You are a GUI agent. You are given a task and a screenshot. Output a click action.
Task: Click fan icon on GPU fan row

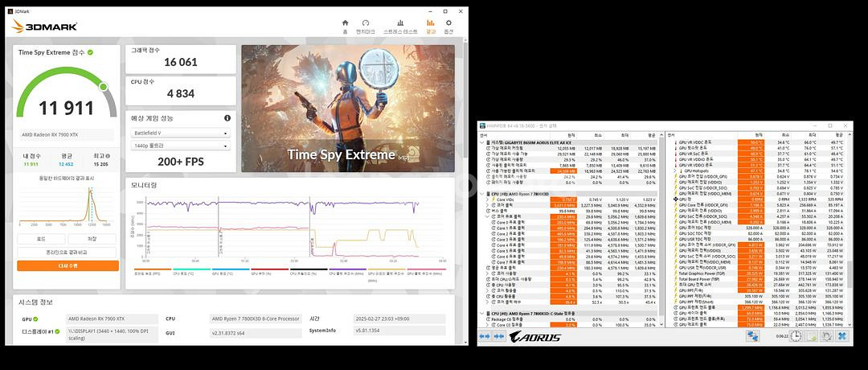tap(676, 199)
